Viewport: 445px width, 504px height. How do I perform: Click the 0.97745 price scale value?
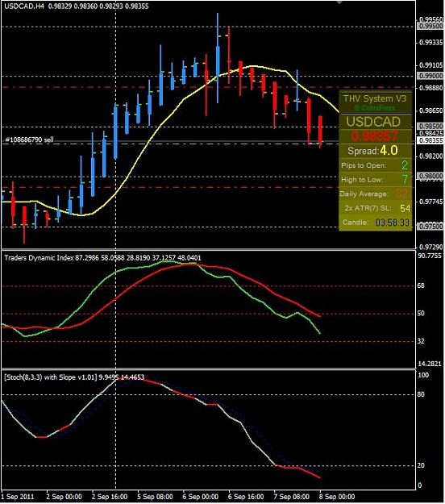click(x=430, y=202)
